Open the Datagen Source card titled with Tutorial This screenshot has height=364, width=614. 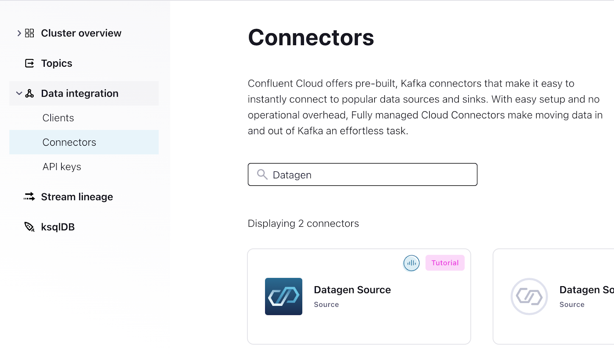pyautogui.click(x=359, y=296)
